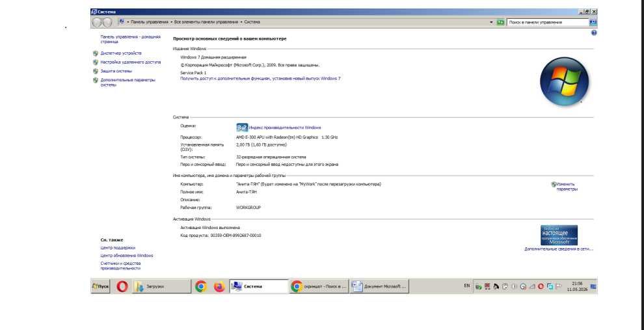
Task: Expand arrow before Все элементы панели управления
Action: click(x=172, y=22)
